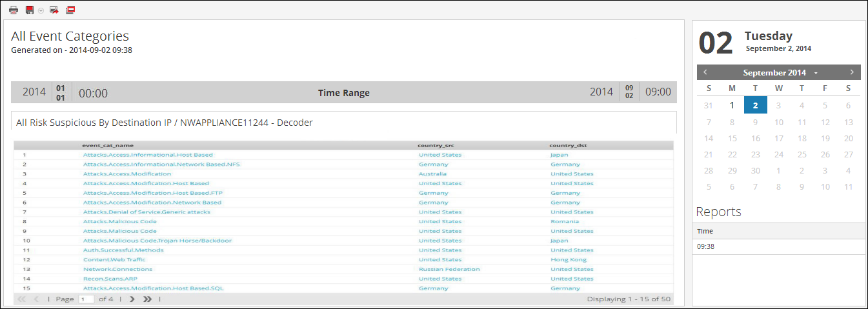Screen dimensions: 868x309
Task: Click the send/export report icon with red arrow
Action: click(x=54, y=10)
